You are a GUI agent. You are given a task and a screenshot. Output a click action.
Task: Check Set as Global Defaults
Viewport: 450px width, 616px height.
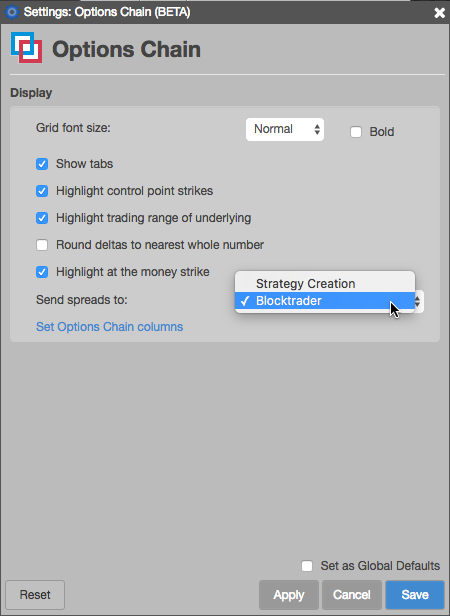(x=307, y=566)
